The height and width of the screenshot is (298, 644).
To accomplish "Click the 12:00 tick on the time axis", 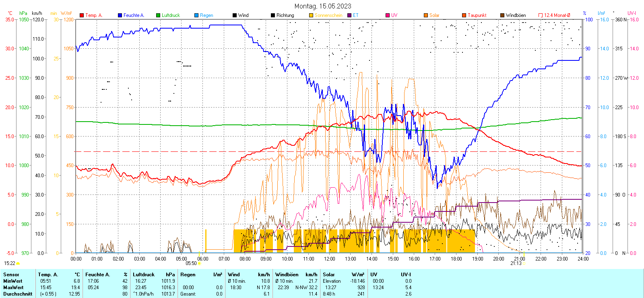I will [x=329, y=259].
